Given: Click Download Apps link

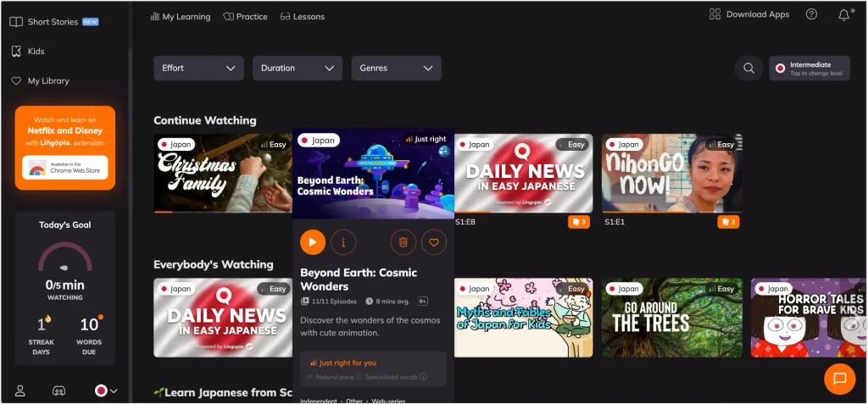Looking at the screenshot, I should tap(749, 14).
